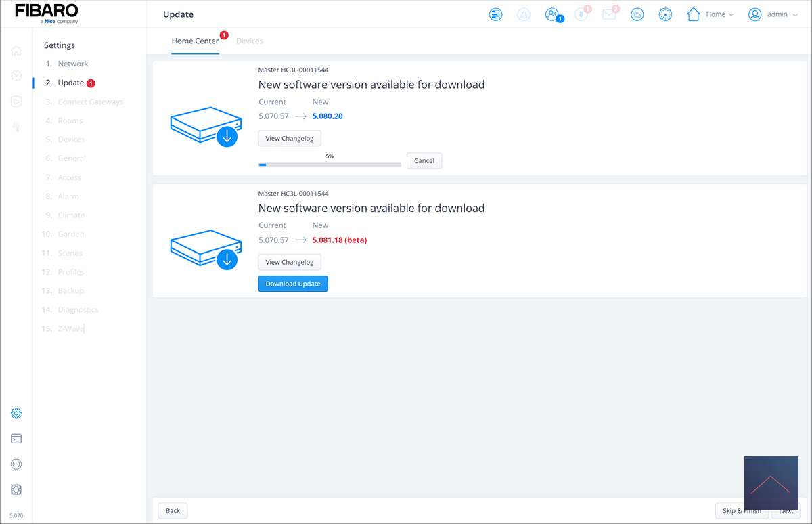
Task: Click the lifebuoy support icon in sidebar
Action: (16, 489)
